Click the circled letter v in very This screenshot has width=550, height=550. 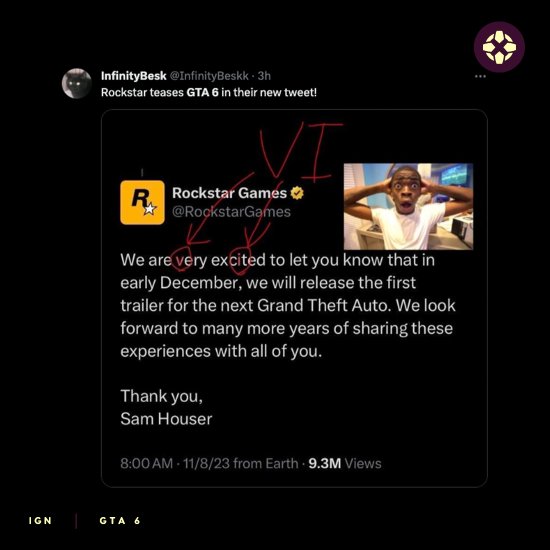[x=180, y=261]
